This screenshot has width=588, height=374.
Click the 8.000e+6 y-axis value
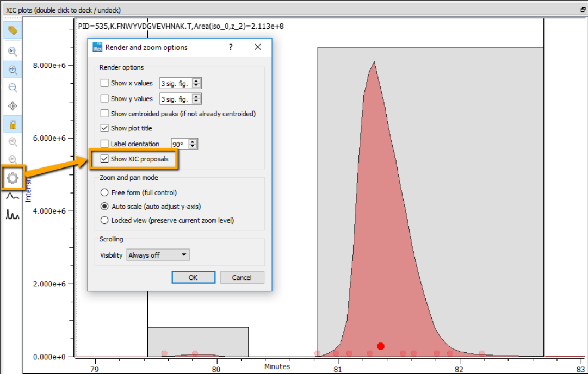click(x=49, y=66)
